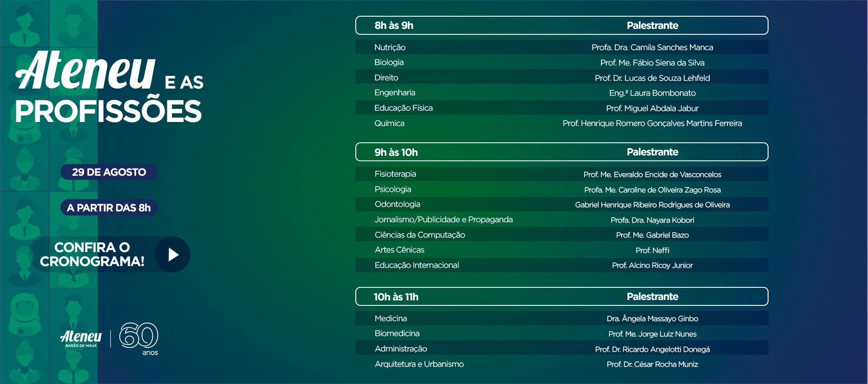Select Arquitetura e Urbanismo course
The image size is (868, 384).
pyautogui.click(x=419, y=364)
